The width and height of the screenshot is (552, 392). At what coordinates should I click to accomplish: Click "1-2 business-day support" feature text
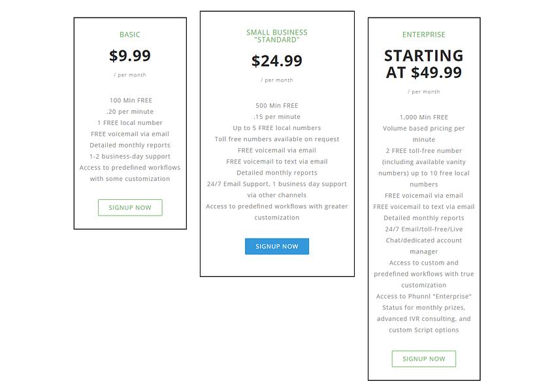(130, 156)
